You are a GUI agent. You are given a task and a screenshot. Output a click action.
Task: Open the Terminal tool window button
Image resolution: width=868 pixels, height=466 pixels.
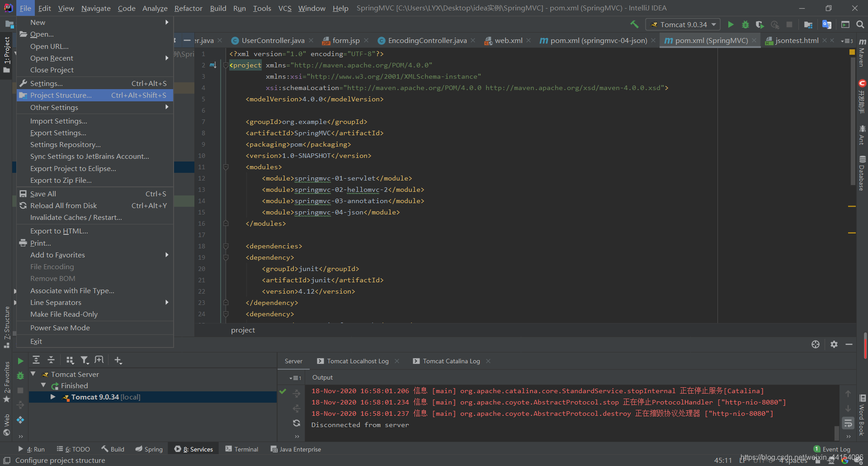pos(242,449)
